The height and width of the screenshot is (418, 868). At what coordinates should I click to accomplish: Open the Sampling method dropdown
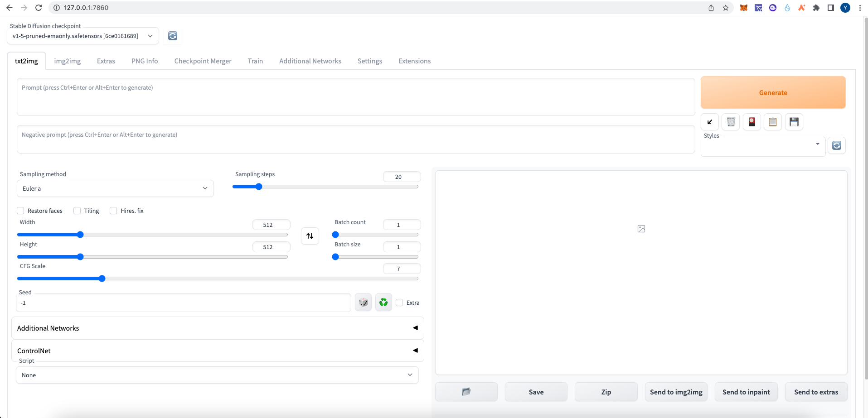[x=115, y=188]
